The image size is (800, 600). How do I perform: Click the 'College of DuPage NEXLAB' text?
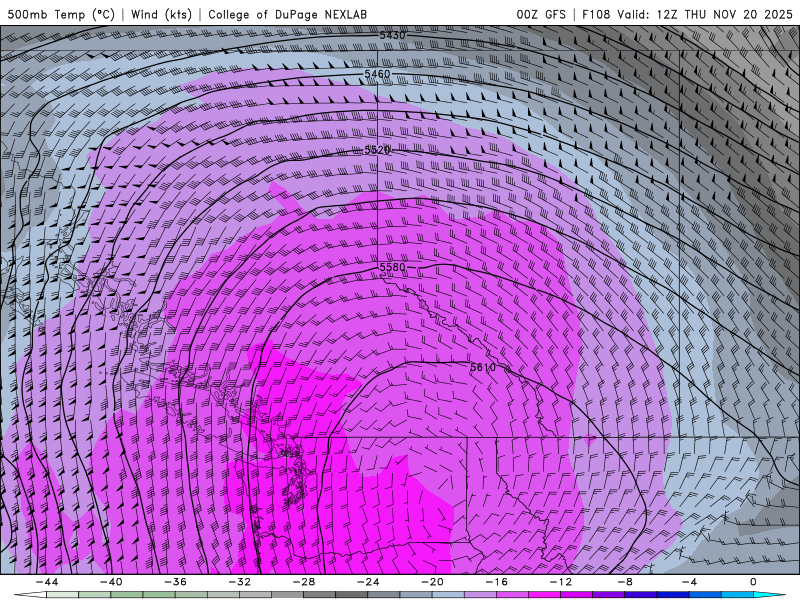tap(287, 14)
